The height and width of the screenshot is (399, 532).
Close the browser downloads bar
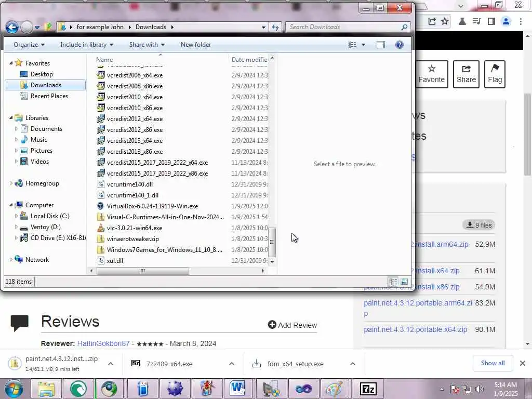[x=523, y=363]
